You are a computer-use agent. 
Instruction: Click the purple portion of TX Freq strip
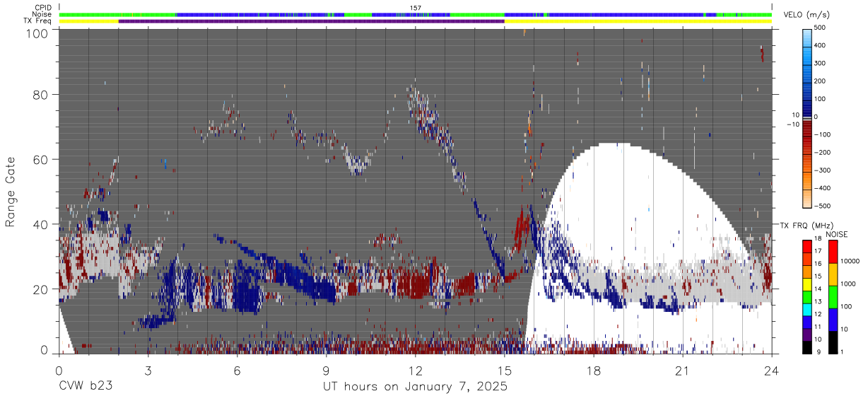[x=311, y=21]
